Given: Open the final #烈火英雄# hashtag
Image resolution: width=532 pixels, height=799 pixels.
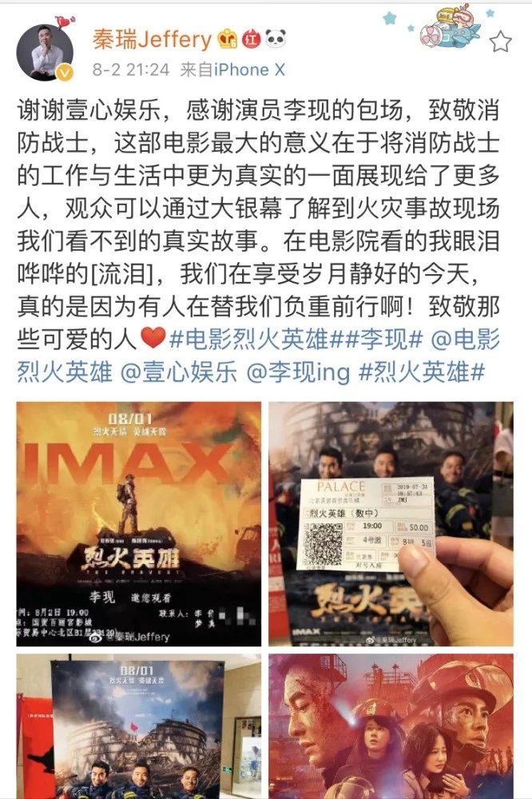Looking at the screenshot, I should [422, 372].
